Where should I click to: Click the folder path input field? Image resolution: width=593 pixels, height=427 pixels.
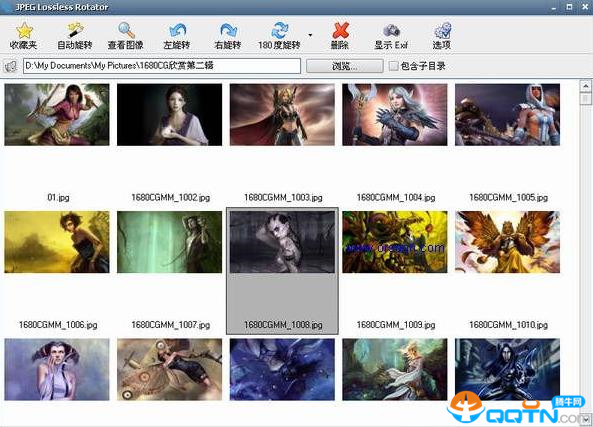tap(162, 66)
